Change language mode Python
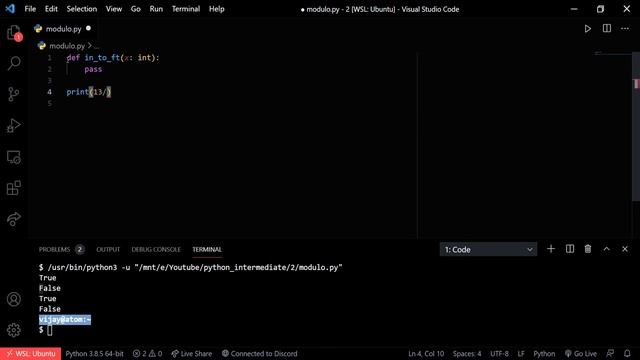Image resolution: width=640 pixels, height=360 pixels. pyautogui.click(x=544, y=353)
